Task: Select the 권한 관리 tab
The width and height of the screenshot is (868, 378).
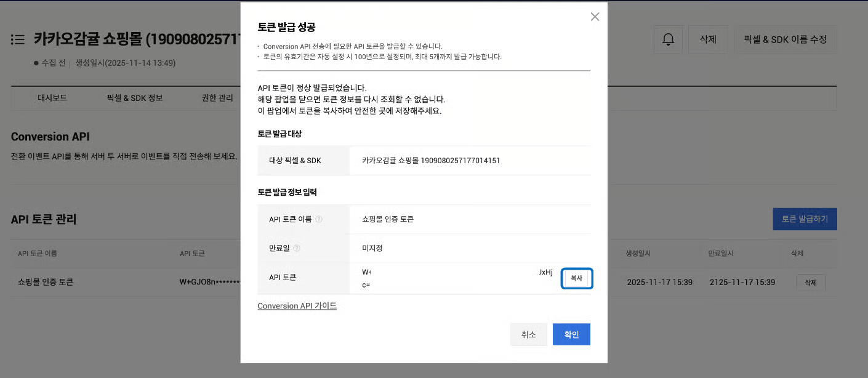Action: pyautogui.click(x=217, y=98)
